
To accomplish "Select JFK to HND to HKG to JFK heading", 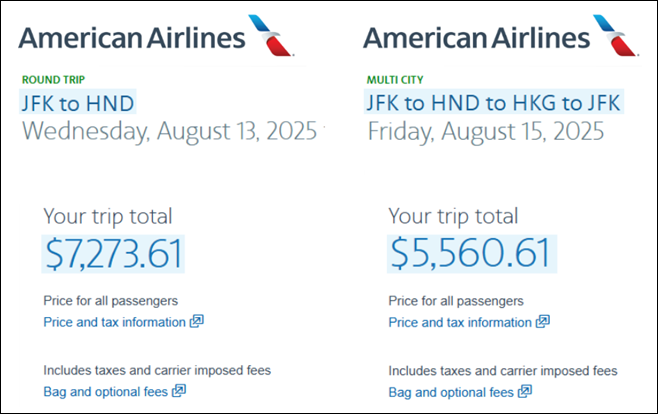I will (492, 102).
